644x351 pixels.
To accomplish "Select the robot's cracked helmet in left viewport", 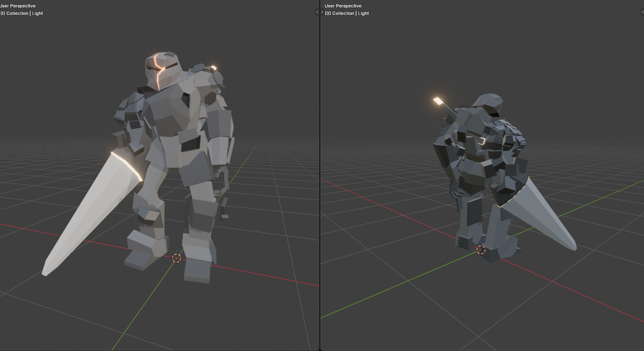I will pyautogui.click(x=163, y=70).
